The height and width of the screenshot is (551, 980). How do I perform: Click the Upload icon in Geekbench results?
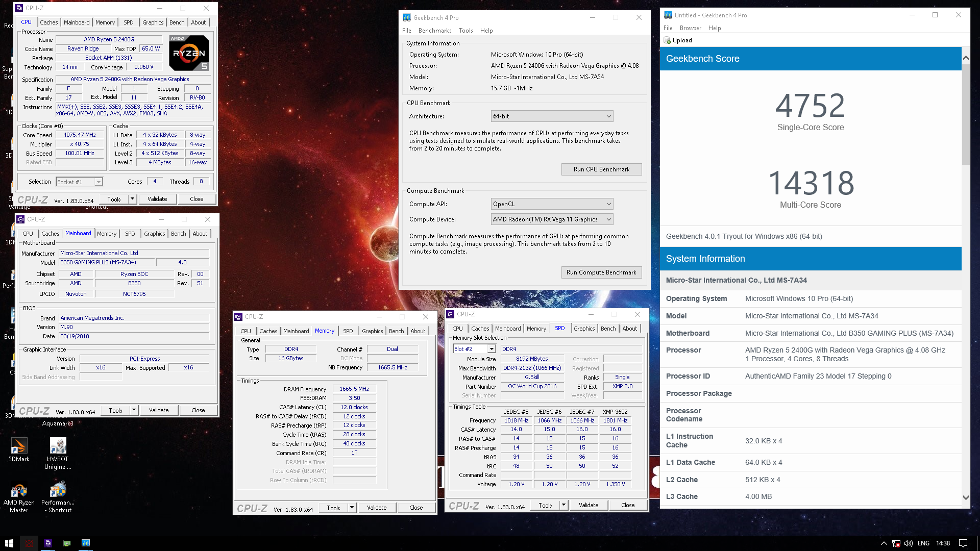pos(667,40)
